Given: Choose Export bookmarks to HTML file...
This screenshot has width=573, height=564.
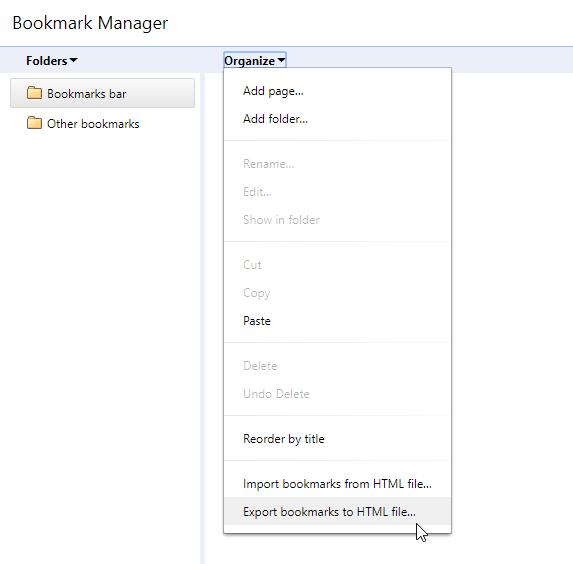Looking at the screenshot, I should point(337,512).
